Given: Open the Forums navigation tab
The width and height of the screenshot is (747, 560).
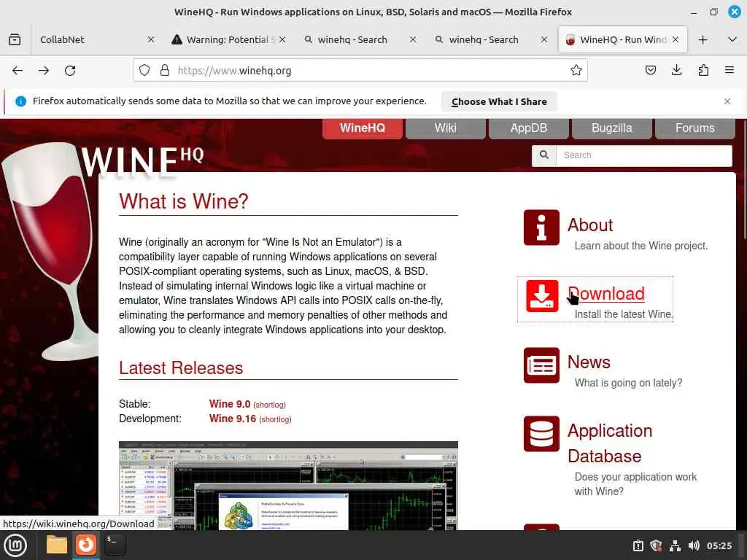Looking at the screenshot, I should (x=694, y=128).
